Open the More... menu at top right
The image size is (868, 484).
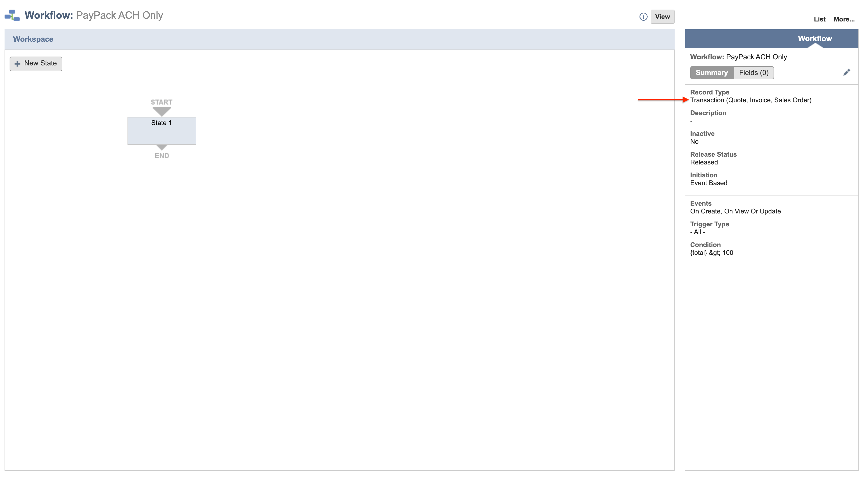(844, 19)
